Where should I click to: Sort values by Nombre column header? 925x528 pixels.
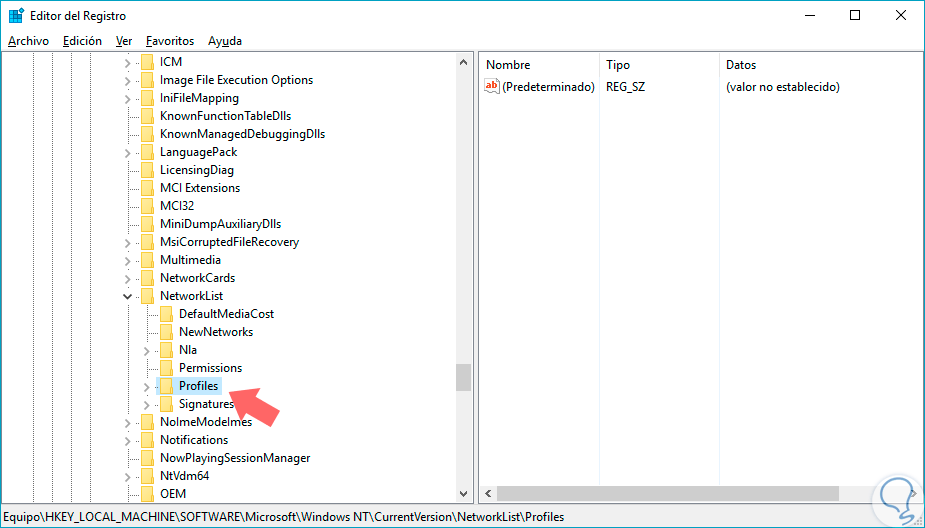click(540, 65)
